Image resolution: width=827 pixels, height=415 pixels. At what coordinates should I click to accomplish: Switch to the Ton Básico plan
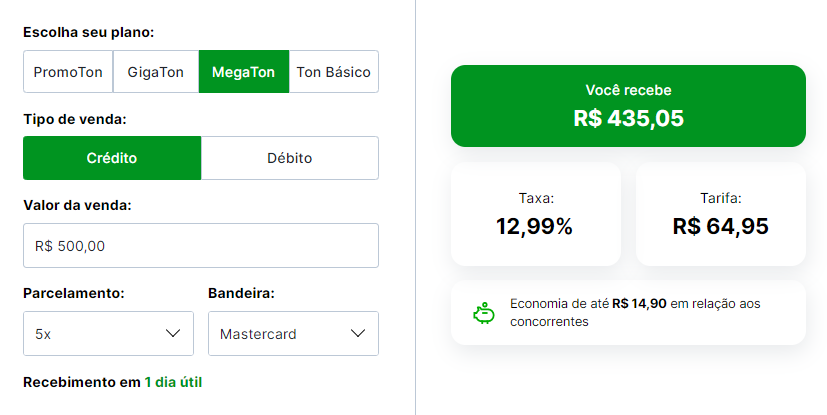pyautogui.click(x=334, y=72)
